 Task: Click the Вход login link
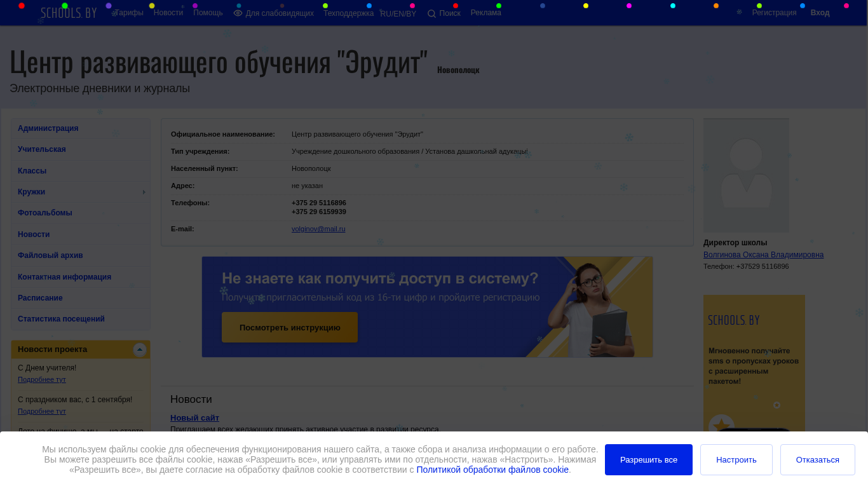pos(820,13)
